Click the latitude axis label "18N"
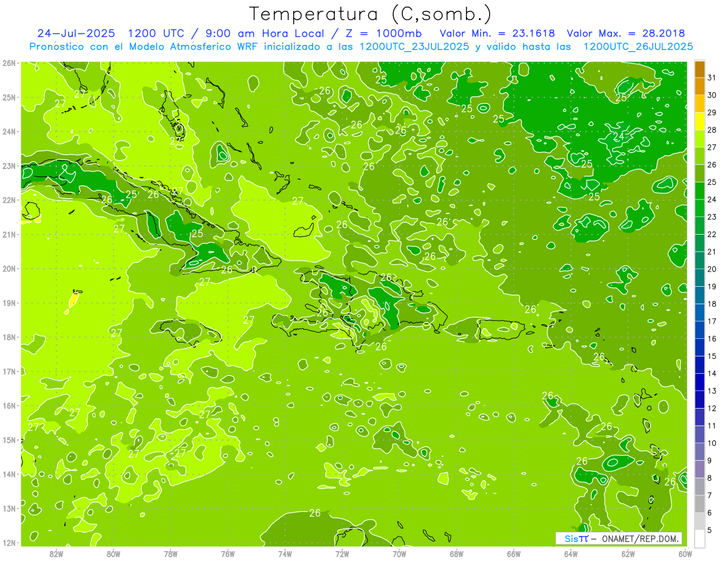Screen dimensions: 728x562 [8, 337]
